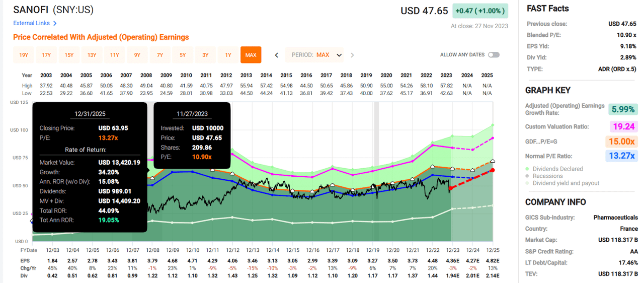This screenshot has width=644, height=283.
Task: Click the COMPANY INFO heading
Action: 555,202
